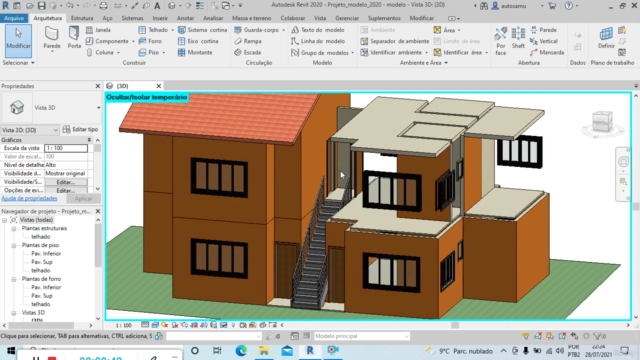The width and height of the screenshot is (640, 360).
Task: Click the Editar tipo button
Action: [80, 129]
